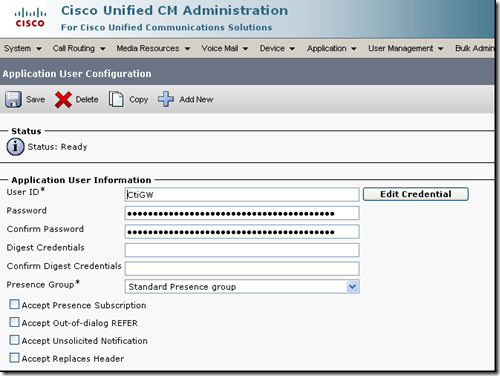Tick the Accept Replaces Header checkbox
The width and height of the screenshot is (500, 376).
pos(14,358)
